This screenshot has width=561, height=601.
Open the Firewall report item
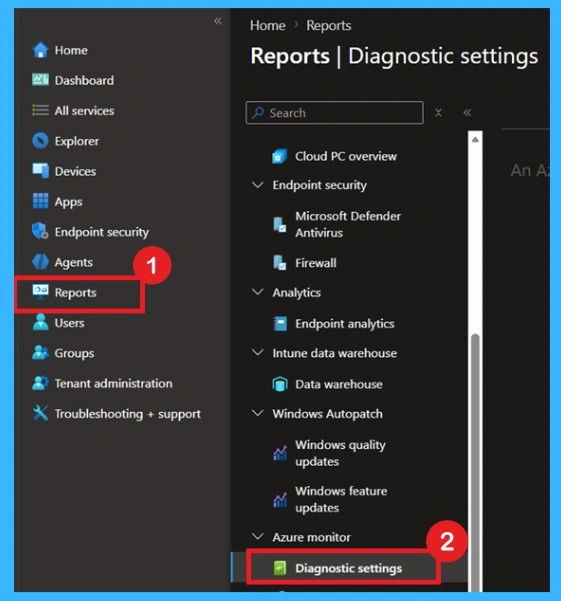pyautogui.click(x=316, y=263)
